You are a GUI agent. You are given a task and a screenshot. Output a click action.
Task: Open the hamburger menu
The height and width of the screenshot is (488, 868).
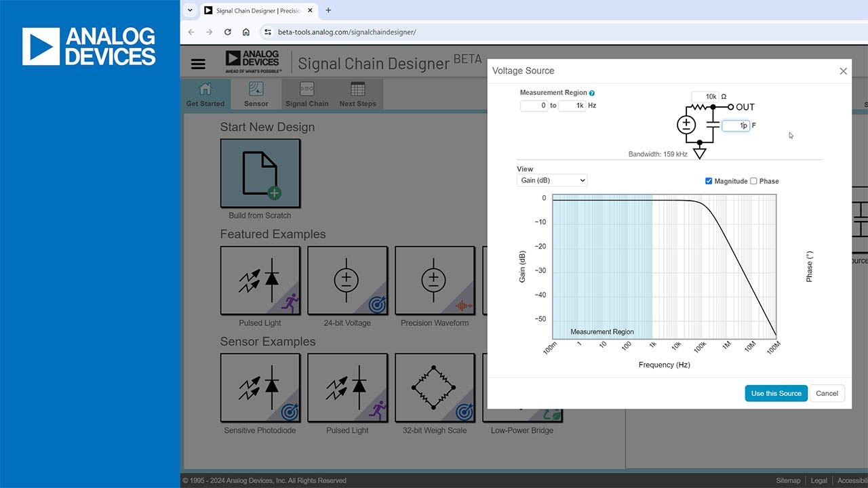pyautogui.click(x=198, y=64)
